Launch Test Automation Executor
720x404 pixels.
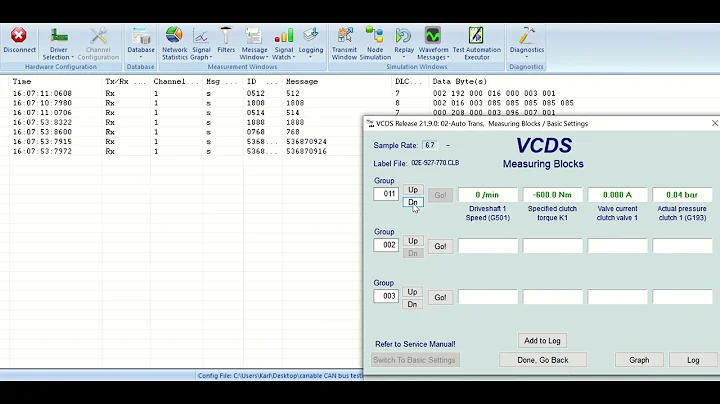pyautogui.click(x=476, y=35)
